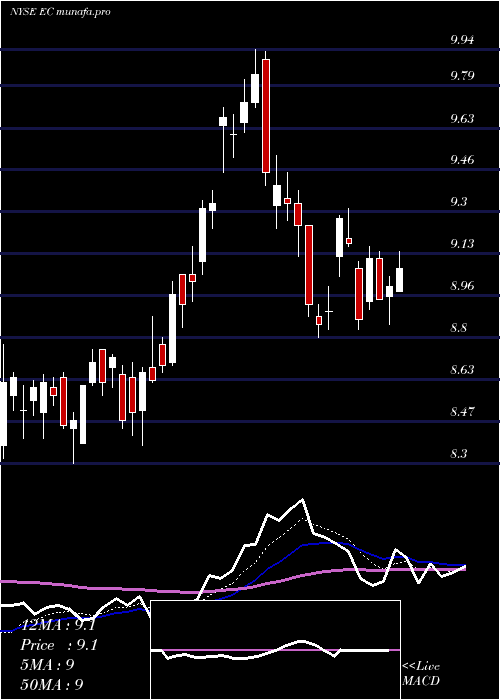Click the Price : 9.1 legend entry
Screen dimensions: 500x700
(59, 645)
